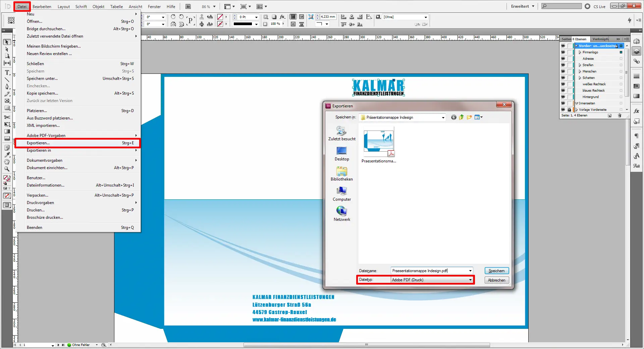Hide the Firmenlogo layer
Screen dimensions: 644x349
coord(563,52)
